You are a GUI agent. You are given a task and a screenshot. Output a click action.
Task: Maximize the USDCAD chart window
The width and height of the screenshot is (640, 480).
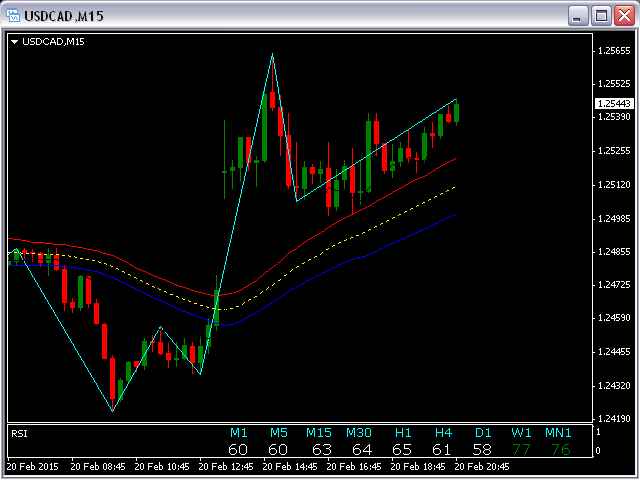tap(601, 16)
